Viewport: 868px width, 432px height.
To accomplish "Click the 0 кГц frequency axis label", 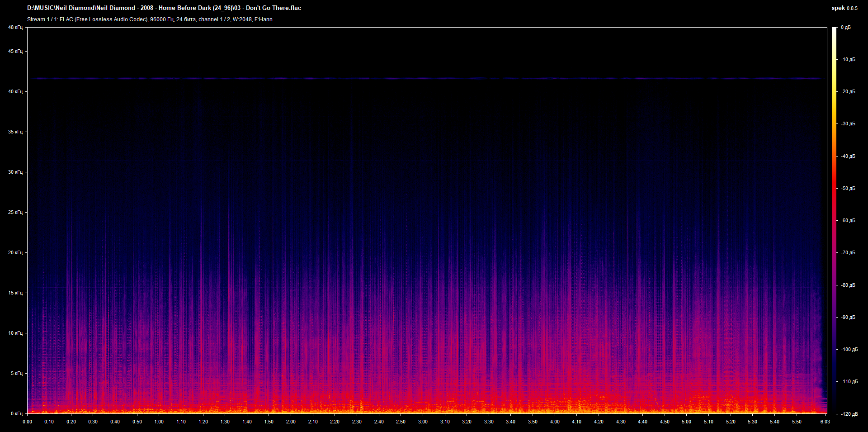I will (16, 413).
